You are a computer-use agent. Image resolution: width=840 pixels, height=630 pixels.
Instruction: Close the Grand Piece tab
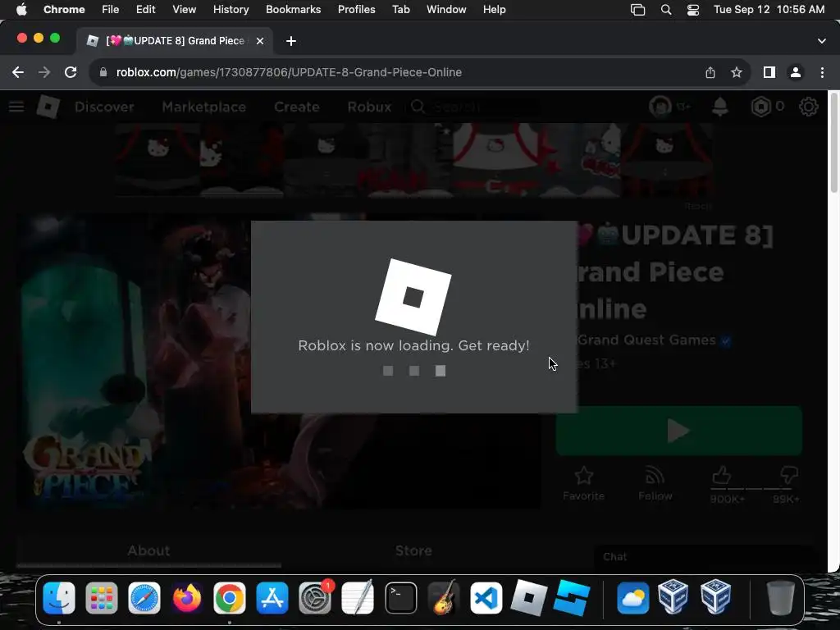(x=260, y=41)
